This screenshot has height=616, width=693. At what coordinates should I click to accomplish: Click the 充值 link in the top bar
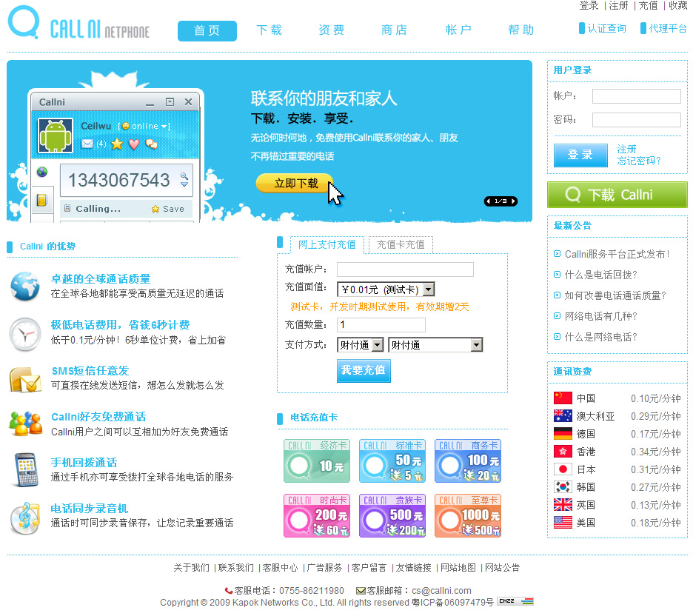click(649, 5)
